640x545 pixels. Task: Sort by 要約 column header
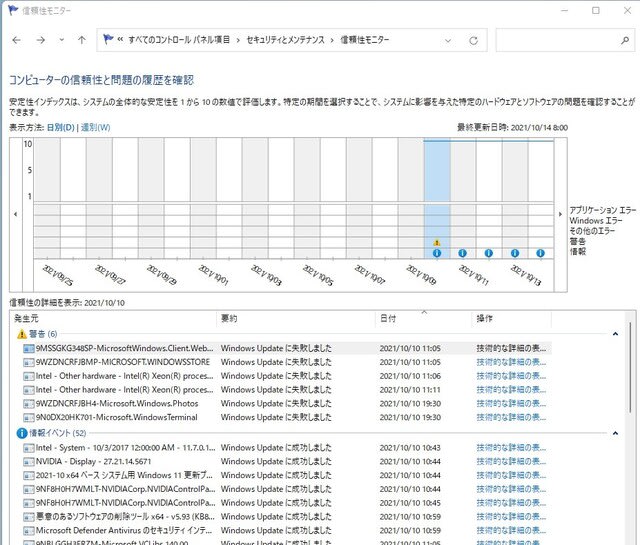point(296,318)
